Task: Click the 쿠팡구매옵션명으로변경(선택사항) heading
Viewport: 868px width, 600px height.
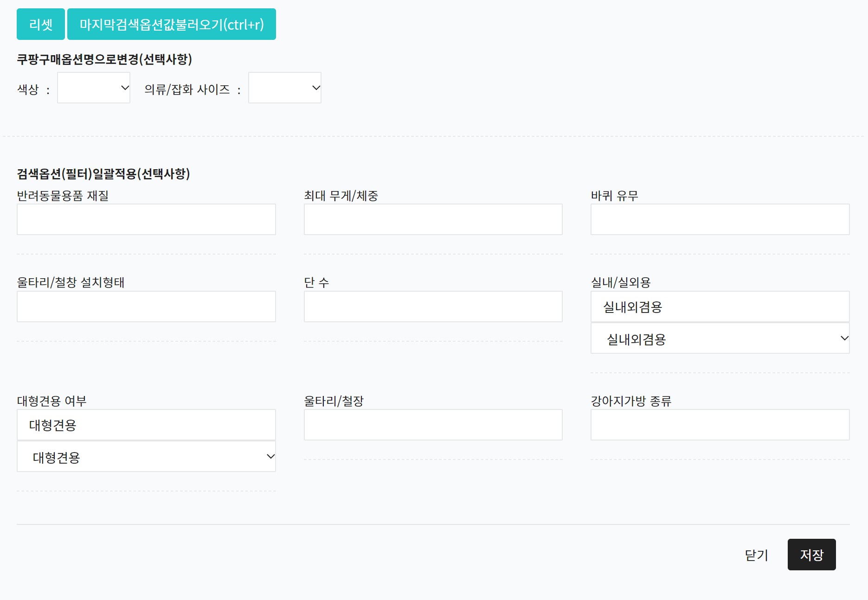Action: click(x=104, y=59)
